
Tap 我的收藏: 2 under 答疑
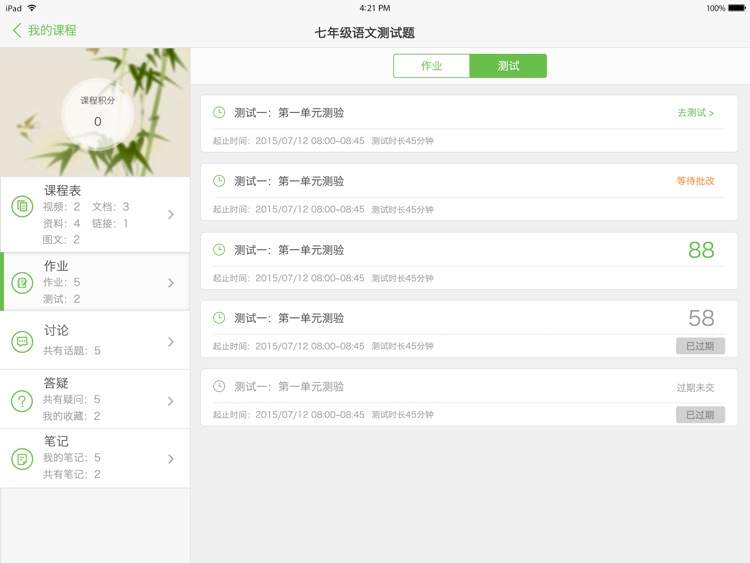coord(72,416)
